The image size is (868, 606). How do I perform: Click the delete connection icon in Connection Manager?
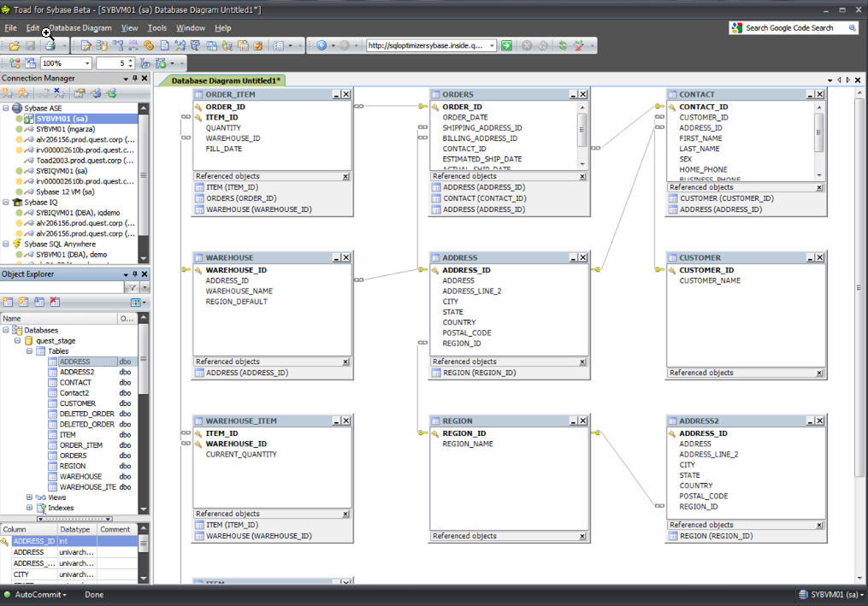tap(57, 93)
